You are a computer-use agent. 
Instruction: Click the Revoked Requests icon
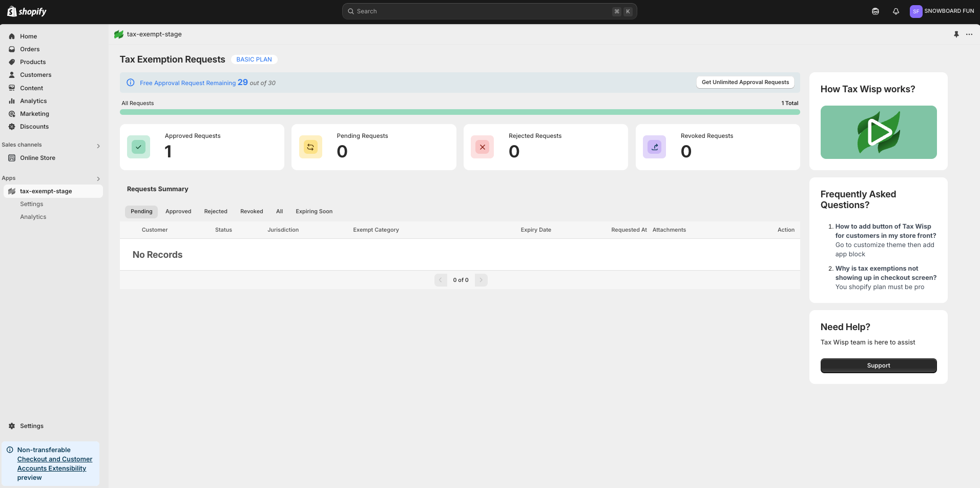(x=655, y=147)
